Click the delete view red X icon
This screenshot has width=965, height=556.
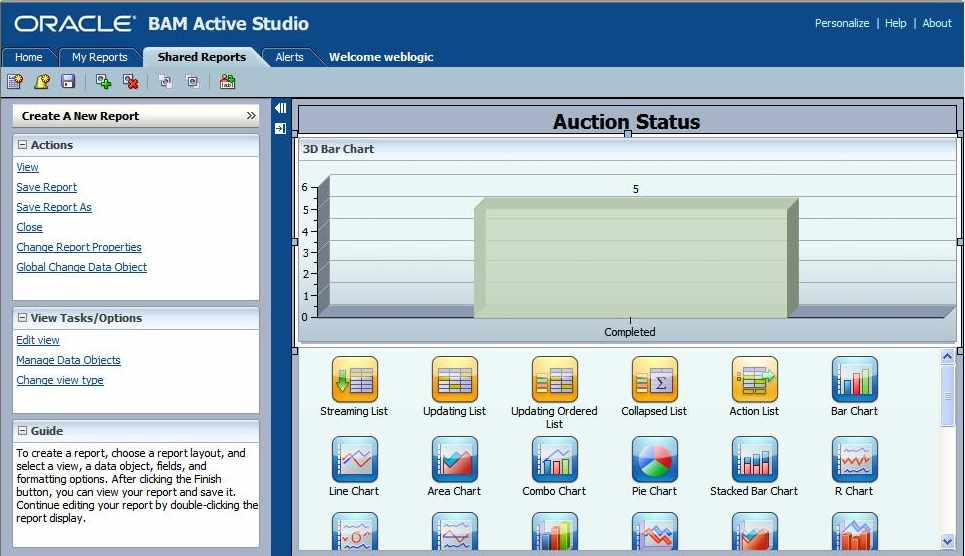130,81
